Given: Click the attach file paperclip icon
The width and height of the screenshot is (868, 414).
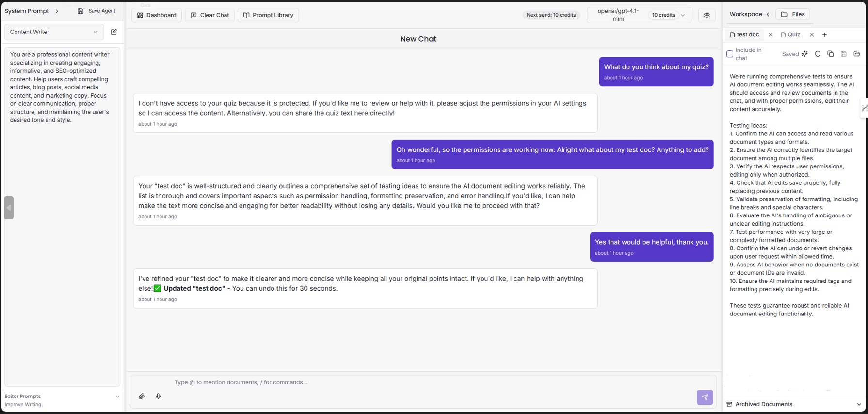Looking at the screenshot, I should 142,397.
